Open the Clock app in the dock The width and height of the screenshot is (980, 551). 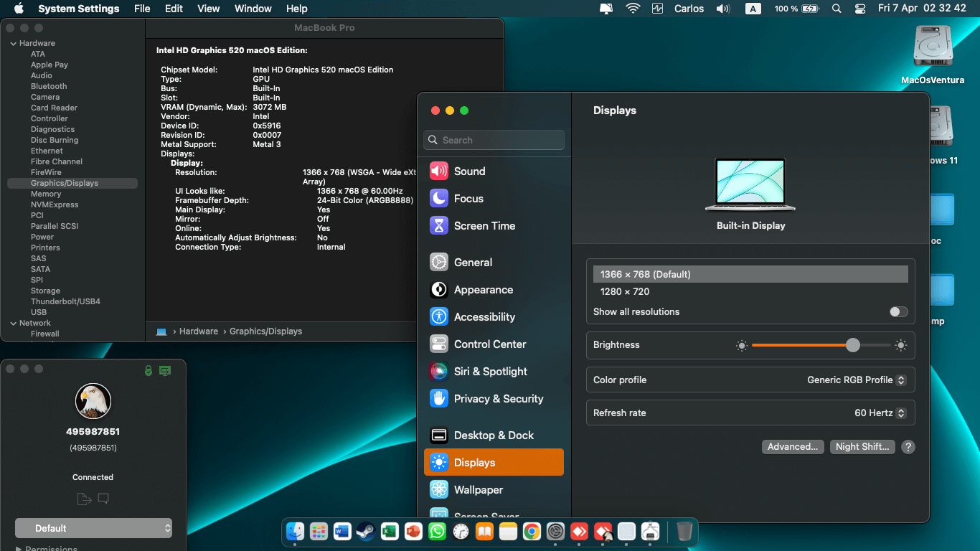(x=461, y=532)
